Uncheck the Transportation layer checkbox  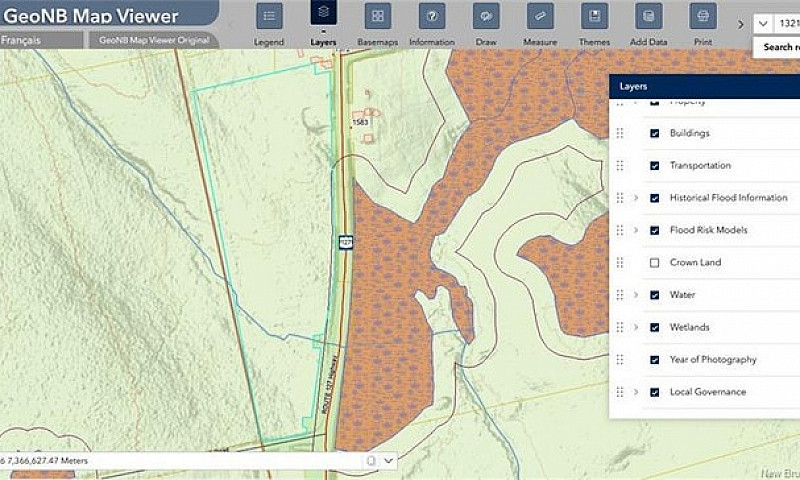[x=655, y=166]
